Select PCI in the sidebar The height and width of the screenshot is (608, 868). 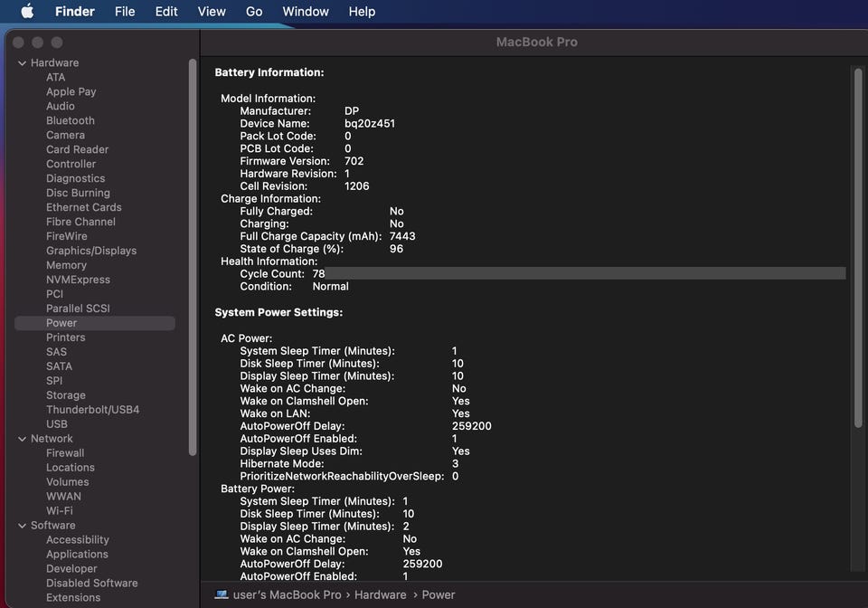[54, 294]
